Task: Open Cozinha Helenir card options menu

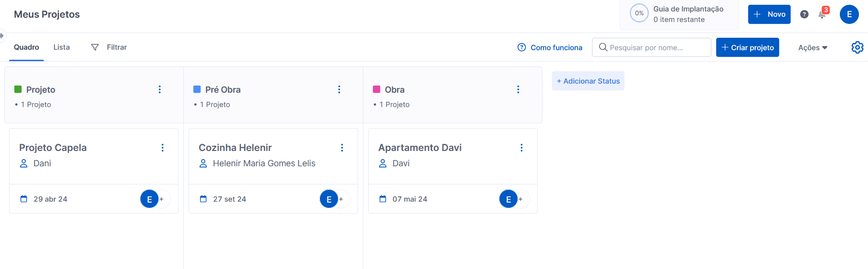Action: point(342,148)
